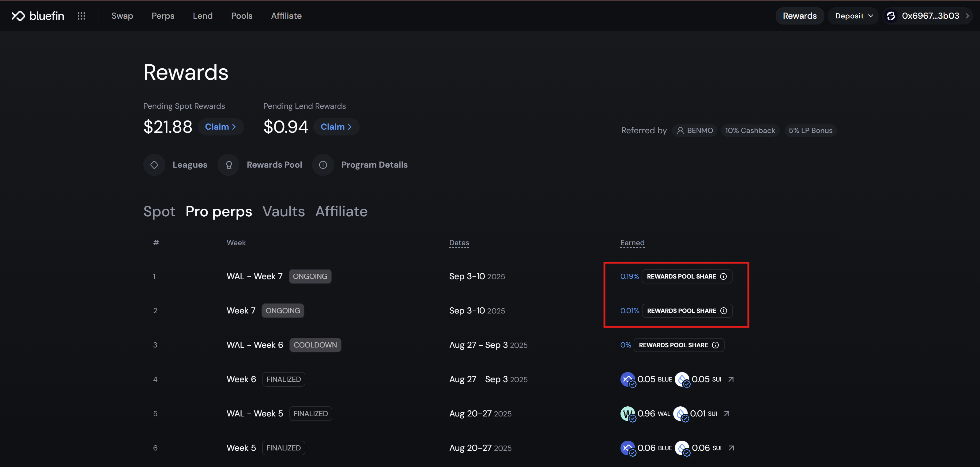980x467 pixels.
Task: Click the Program Details info icon
Action: pos(323,165)
